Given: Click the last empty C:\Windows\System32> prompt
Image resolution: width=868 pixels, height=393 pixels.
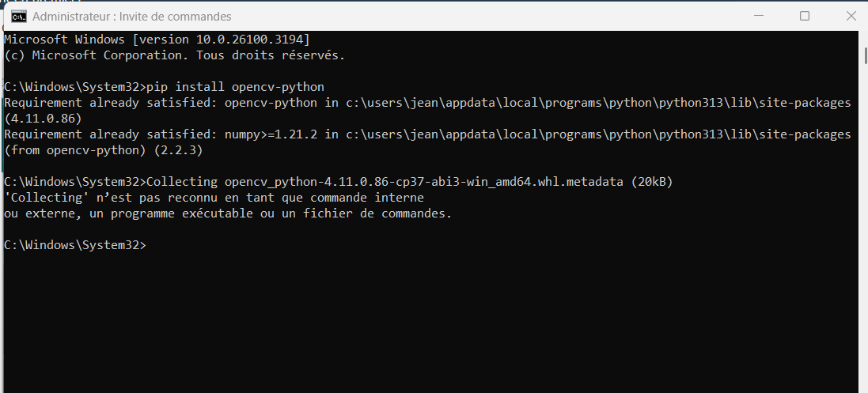Looking at the screenshot, I should tap(75, 244).
